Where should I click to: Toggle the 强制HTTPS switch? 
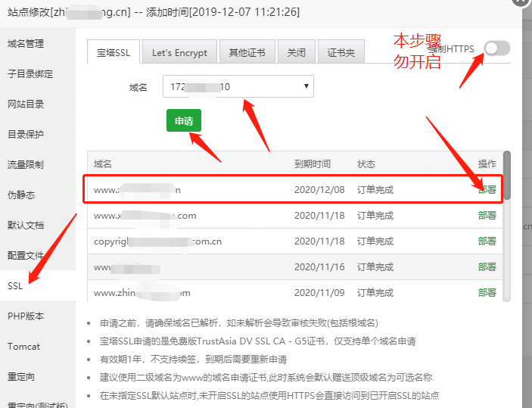[x=497, y=48]
